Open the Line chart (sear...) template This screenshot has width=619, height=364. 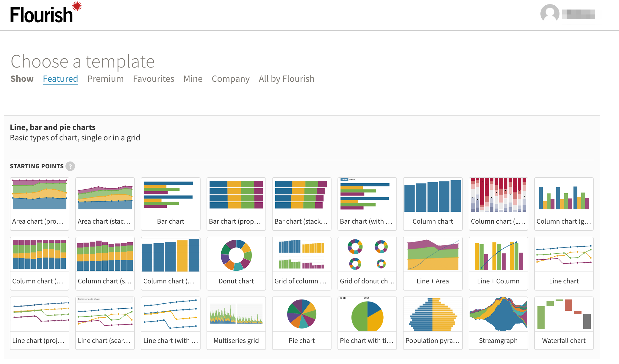click(x=105, y=323)
